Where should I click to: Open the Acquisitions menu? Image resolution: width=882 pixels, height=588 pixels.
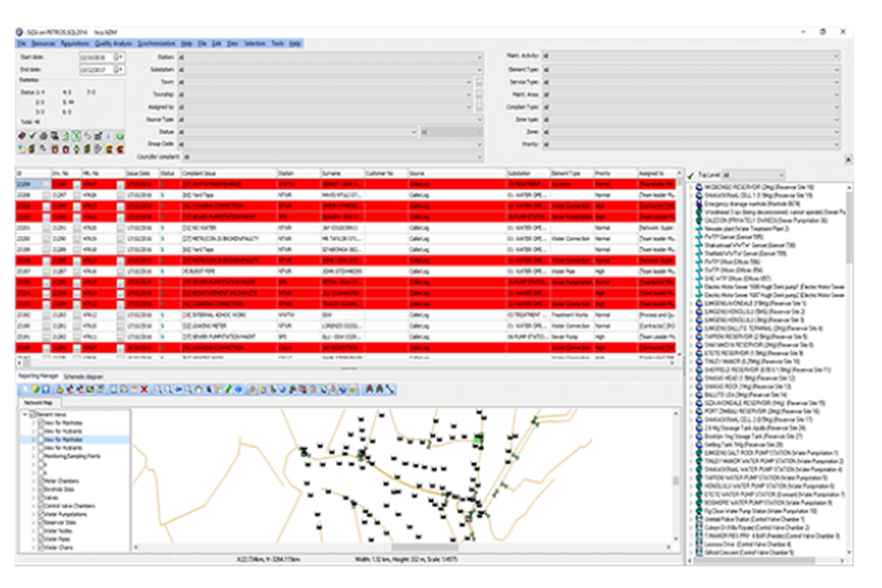click(x=74, y=43)
